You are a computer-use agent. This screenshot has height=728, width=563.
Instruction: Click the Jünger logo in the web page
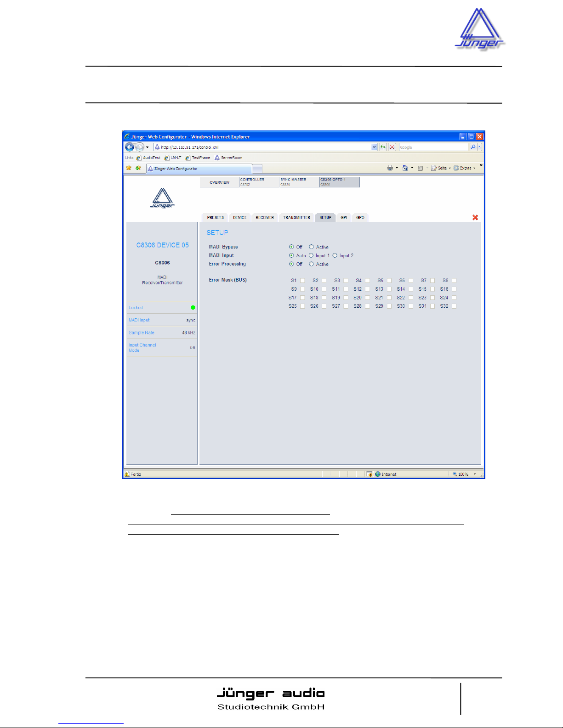(x=162, y=198)
